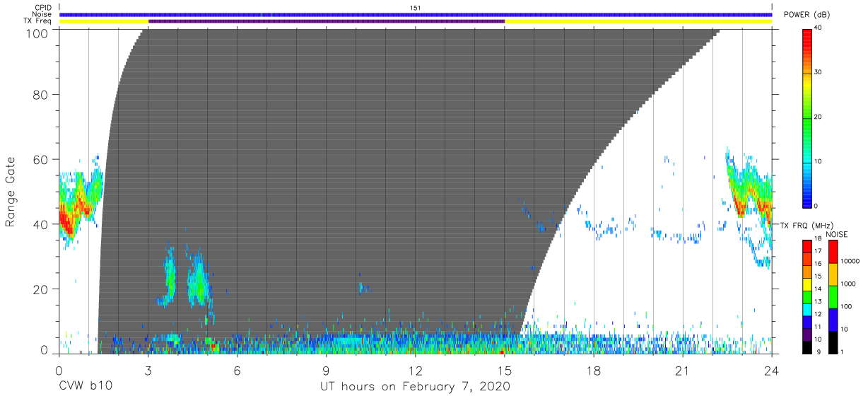Image resolution: width=868 pixels, height=401 pixels.
Task: Click the purple block of the TX FRQ colorbar
Action: [808, 335]
